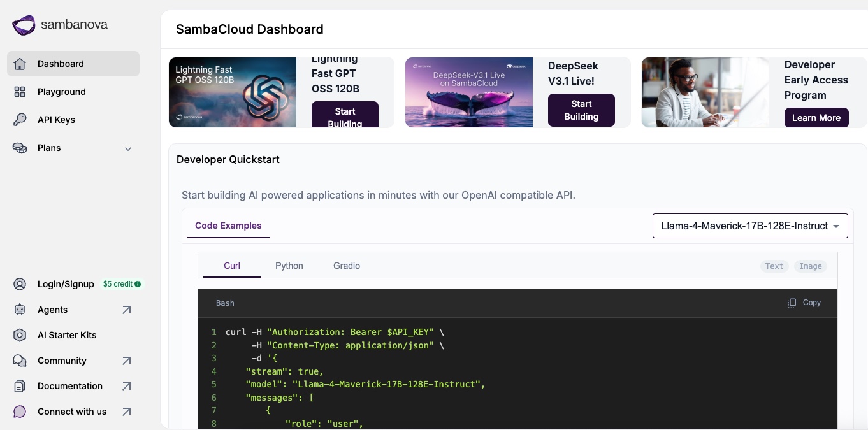Click Start Building for GPT OSS 120B

click(x=345, y=115)
